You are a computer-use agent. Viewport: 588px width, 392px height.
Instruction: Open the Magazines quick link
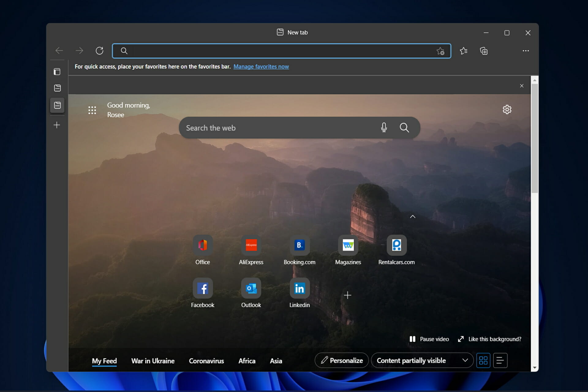click(x=348, y=250)
